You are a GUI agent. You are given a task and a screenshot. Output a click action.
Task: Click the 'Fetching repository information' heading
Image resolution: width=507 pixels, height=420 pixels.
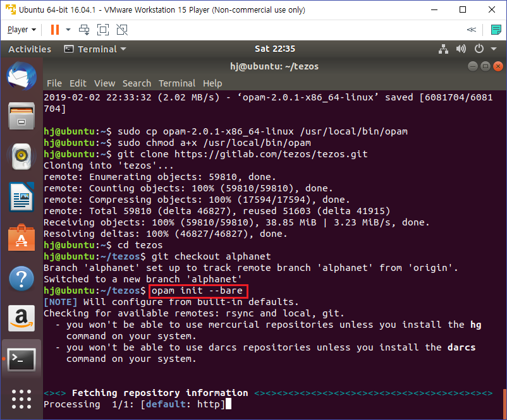coord(160,393)
